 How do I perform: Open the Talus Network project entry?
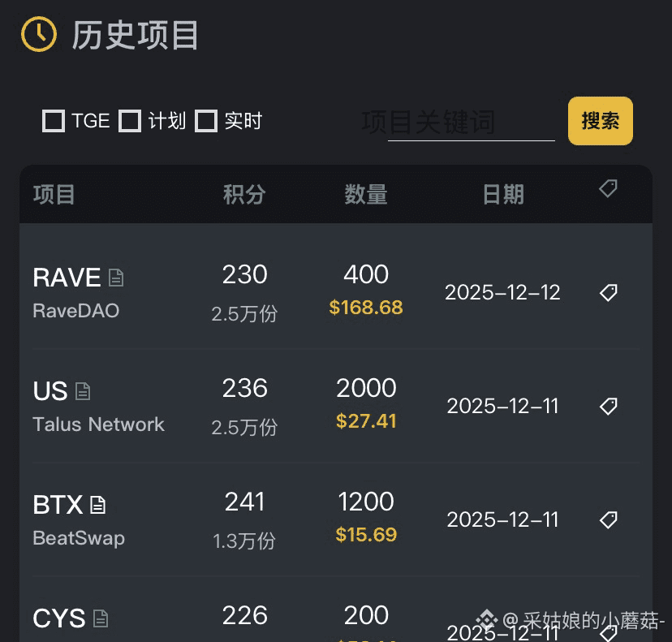click(98, 424)
